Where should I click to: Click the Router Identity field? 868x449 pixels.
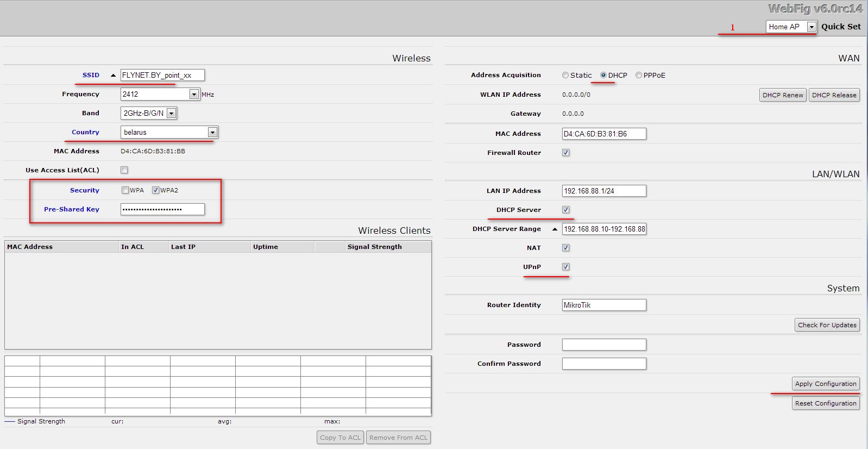coord(604,305)
